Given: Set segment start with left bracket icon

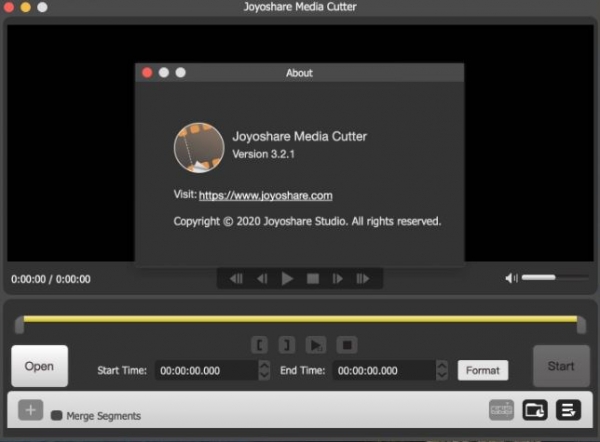Looking at the screenshot, I should pyautogui.click(x=259, y=345).
